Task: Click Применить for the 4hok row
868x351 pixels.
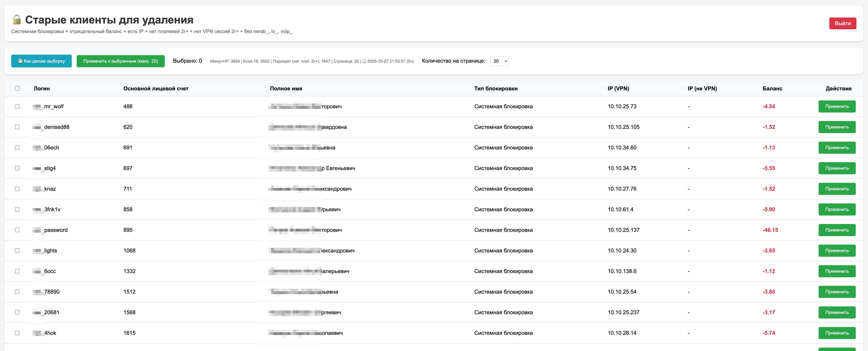Action: [837, 333]
